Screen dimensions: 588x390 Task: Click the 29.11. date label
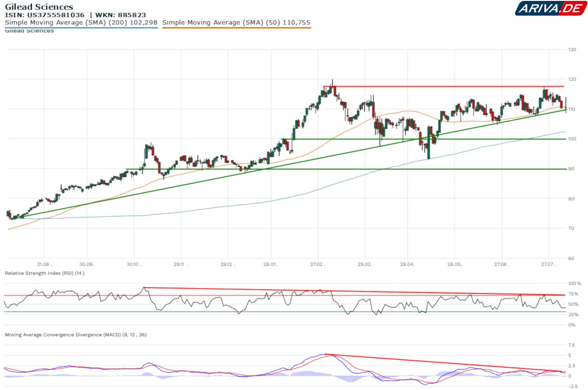tap(181, 264)
